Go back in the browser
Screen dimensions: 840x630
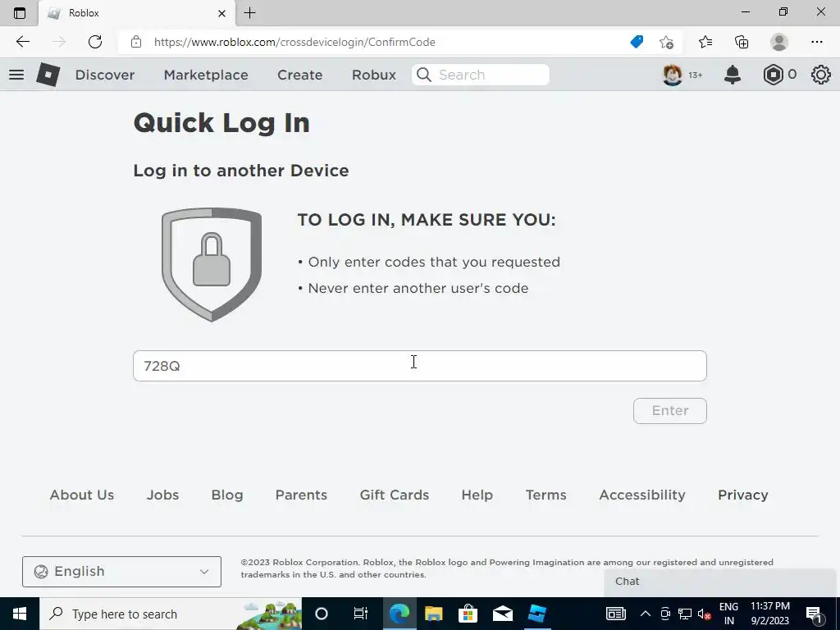pyautogui.click(x=22, y=42)
